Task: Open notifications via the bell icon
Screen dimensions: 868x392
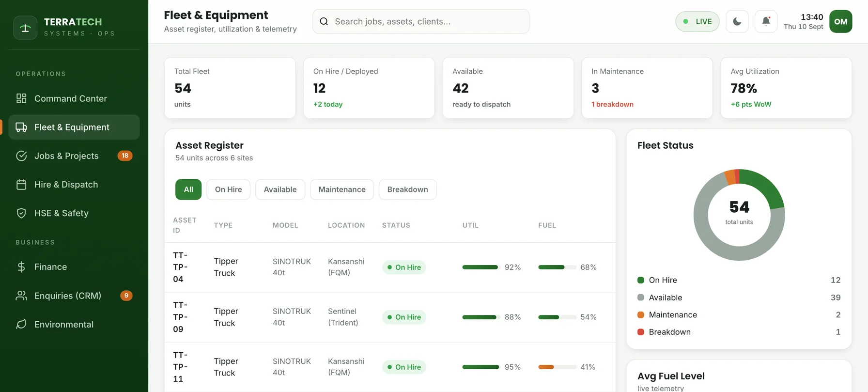Action: [766, 21]
